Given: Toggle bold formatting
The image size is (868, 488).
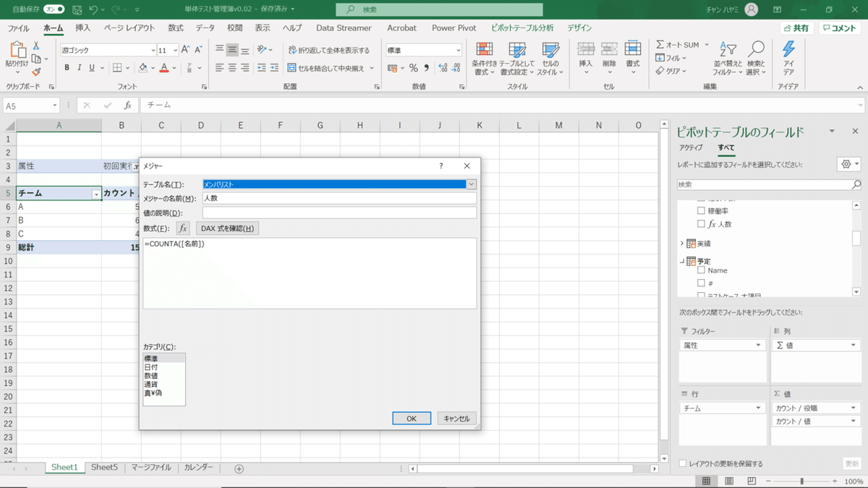Looking at the screenshot, I should point(67,68).
